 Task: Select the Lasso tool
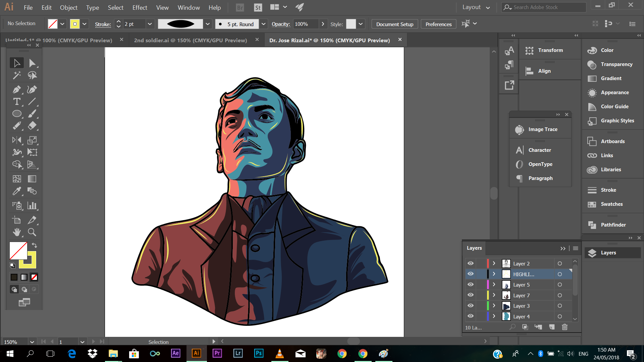(x=32, y=75)
